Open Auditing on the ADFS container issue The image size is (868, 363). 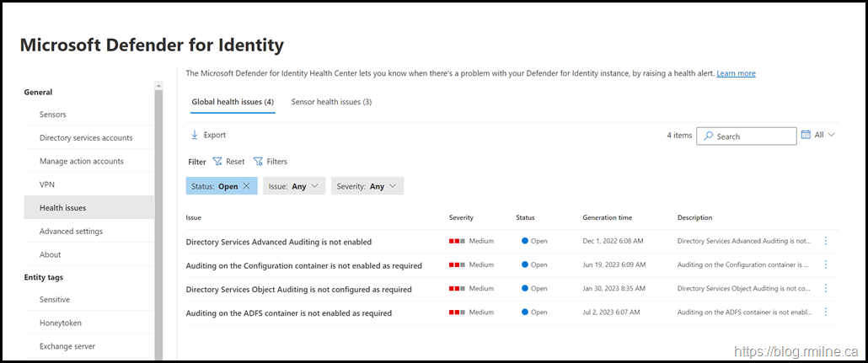[x=288, y=313]
